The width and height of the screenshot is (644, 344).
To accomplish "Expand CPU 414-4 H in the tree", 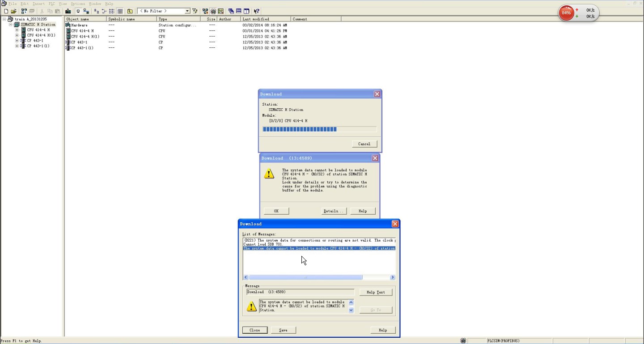I will coord(17,30).
